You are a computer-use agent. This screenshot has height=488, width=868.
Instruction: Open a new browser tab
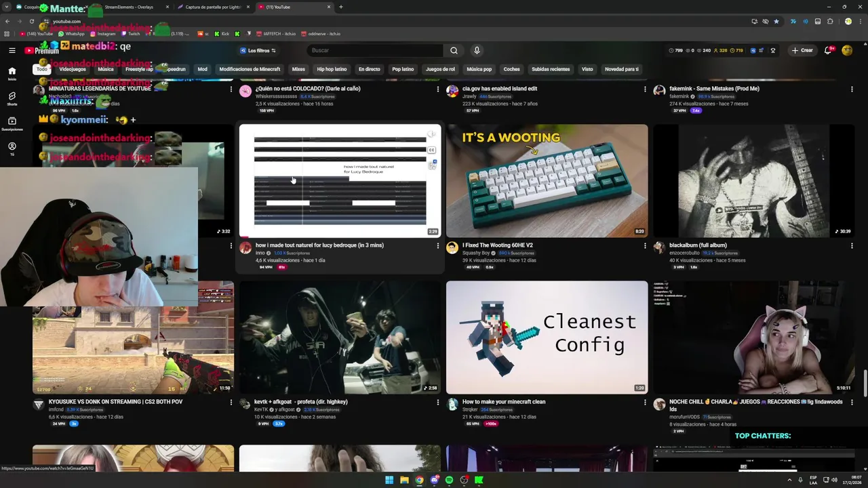[x=340, y=7]
